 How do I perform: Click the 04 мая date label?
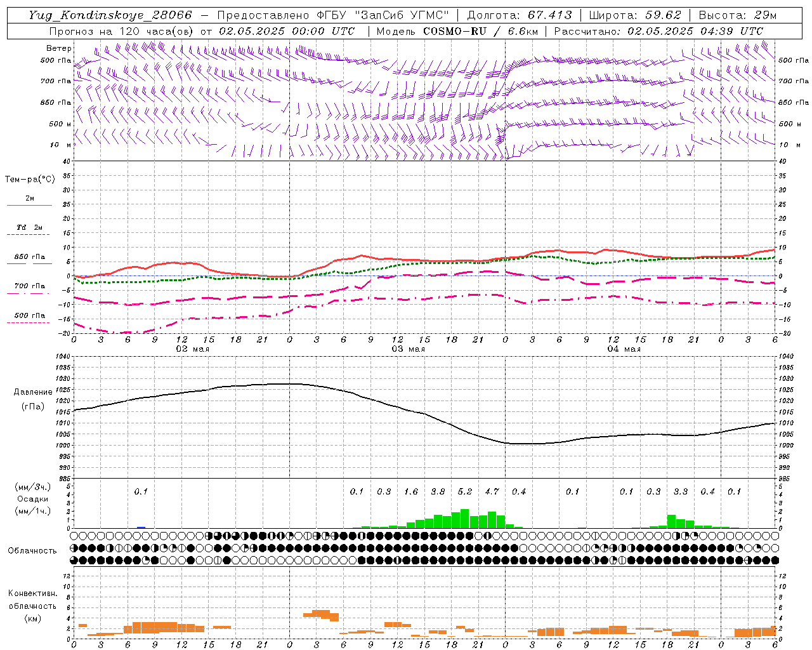coord(624,348)
